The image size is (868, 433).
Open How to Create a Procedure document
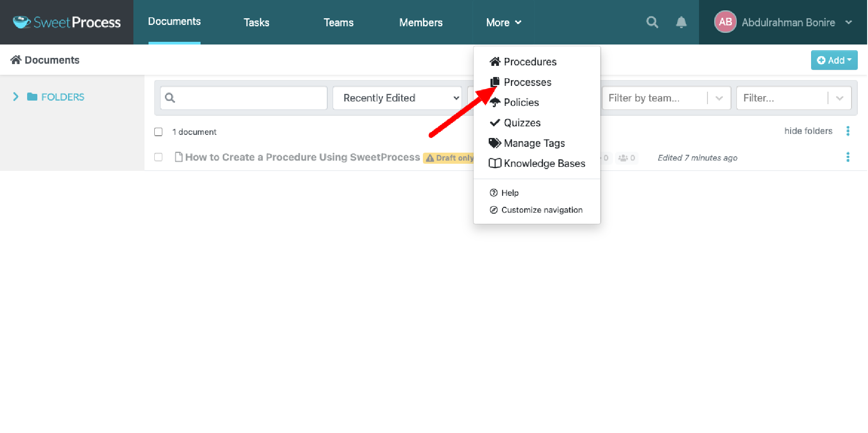tap(302, 157)
